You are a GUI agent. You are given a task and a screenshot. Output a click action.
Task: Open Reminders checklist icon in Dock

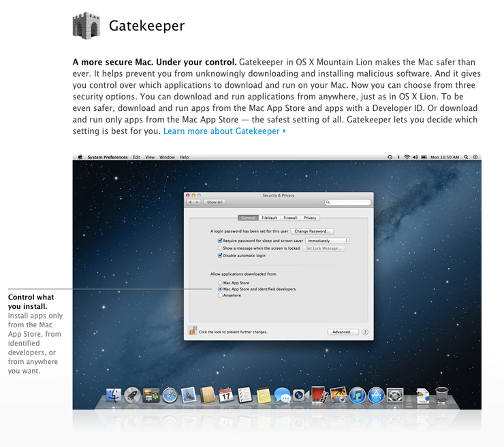coord(245,395)
